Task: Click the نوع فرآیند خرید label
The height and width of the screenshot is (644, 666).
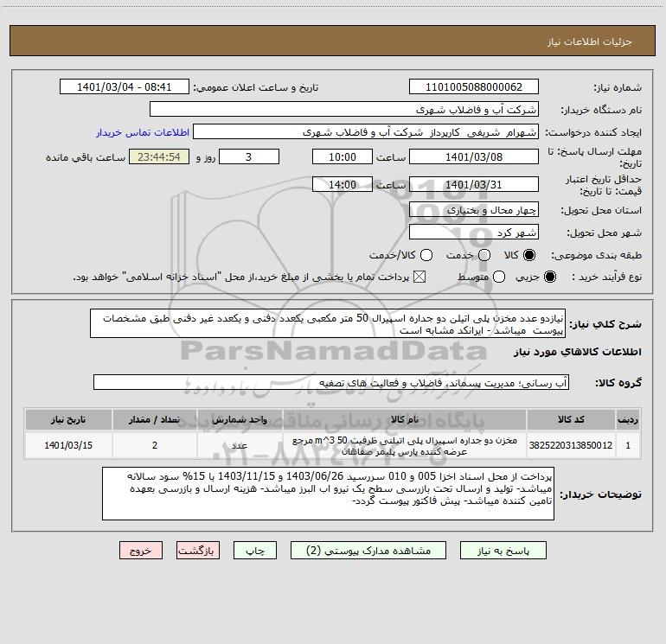Action: (606, 277)
